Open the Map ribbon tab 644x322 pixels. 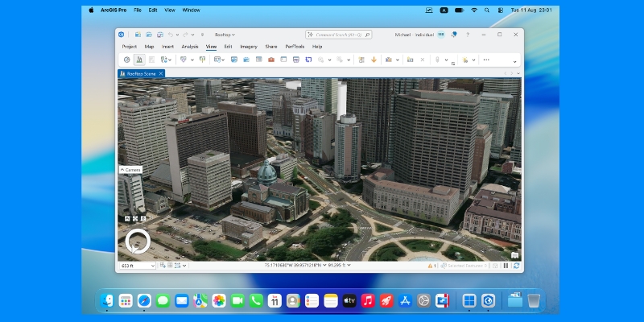[149, 47]
